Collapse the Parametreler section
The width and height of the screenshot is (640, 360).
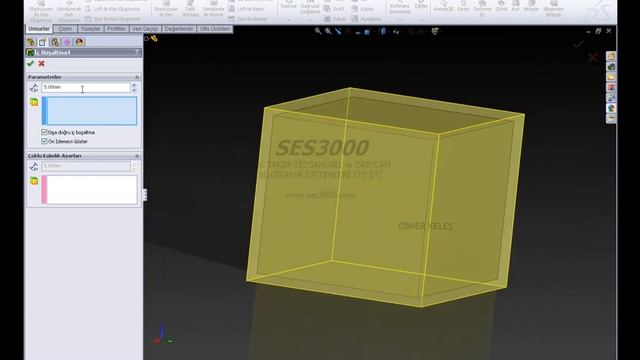(x=137, y=77)
